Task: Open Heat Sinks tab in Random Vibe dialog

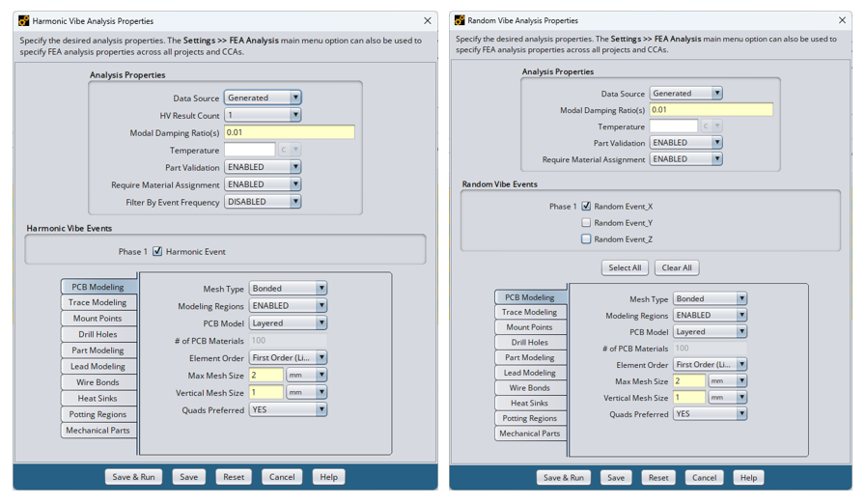Action: [529, 404]
